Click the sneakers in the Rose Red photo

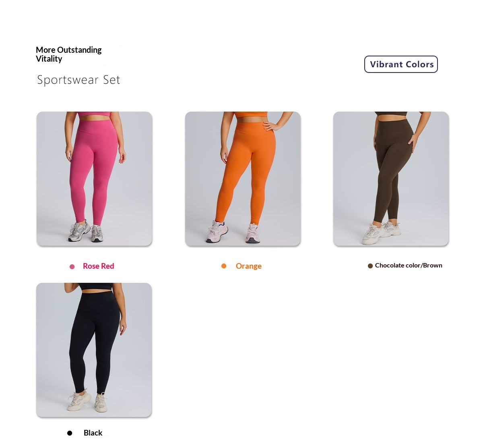click(x=86, y=232)
